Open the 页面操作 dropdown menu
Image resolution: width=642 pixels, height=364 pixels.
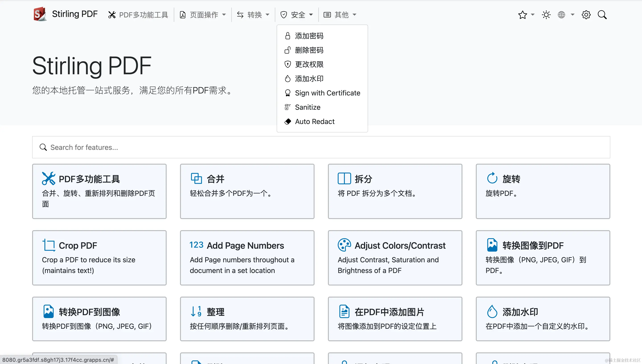(203, 15)
